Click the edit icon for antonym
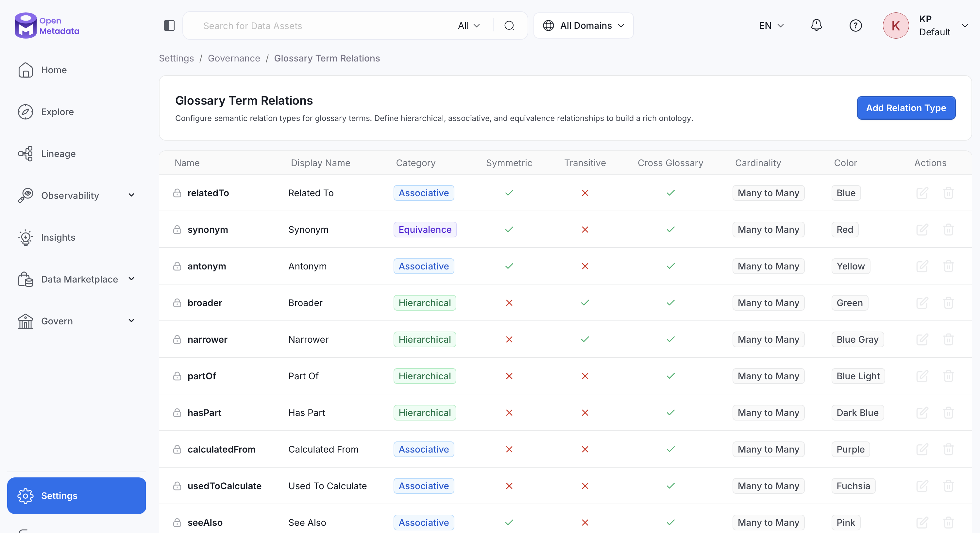 [x=922, y=266]
